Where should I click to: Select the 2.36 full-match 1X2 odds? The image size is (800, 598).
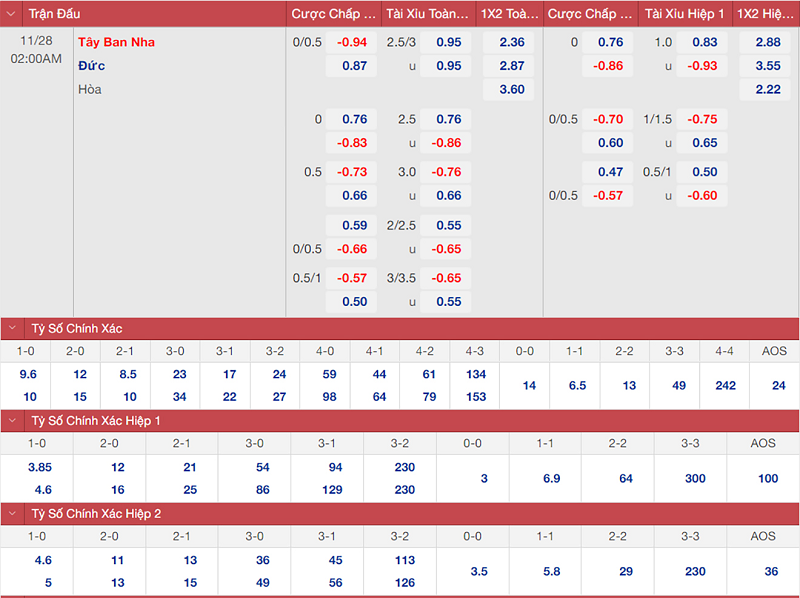click(511, 42)
